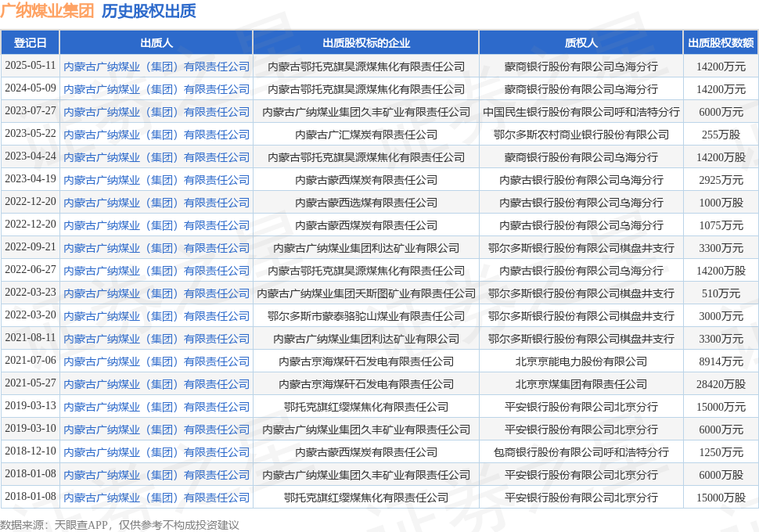Select the 历史股权出质 heading
Image resolution: width=759 pixels, height=532 pixels.
pyautogui.click(x=149, y=11)
